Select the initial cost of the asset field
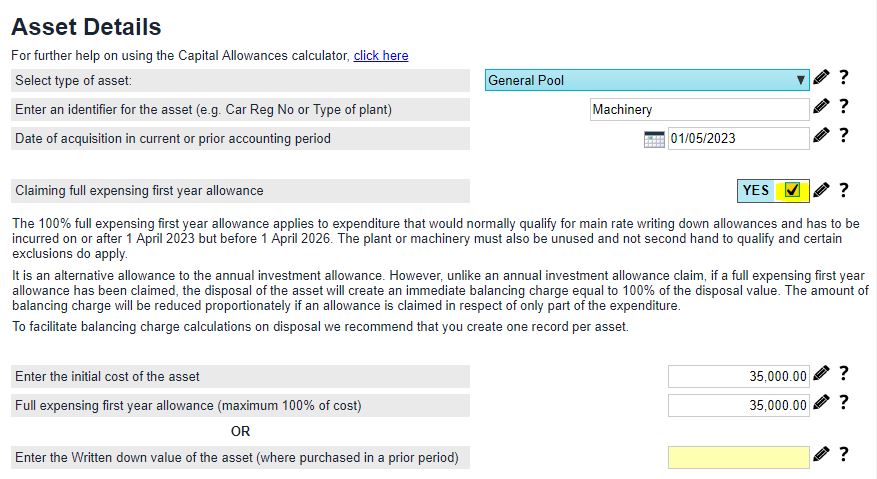The image size is (877, 479). click(x=738, y=376)
